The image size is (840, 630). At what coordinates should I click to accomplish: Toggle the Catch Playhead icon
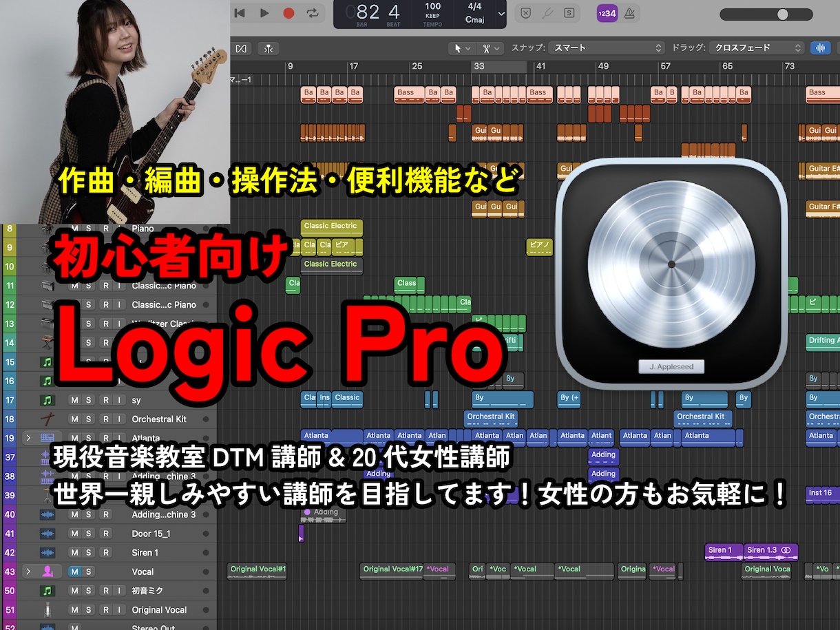coord(269,48)
